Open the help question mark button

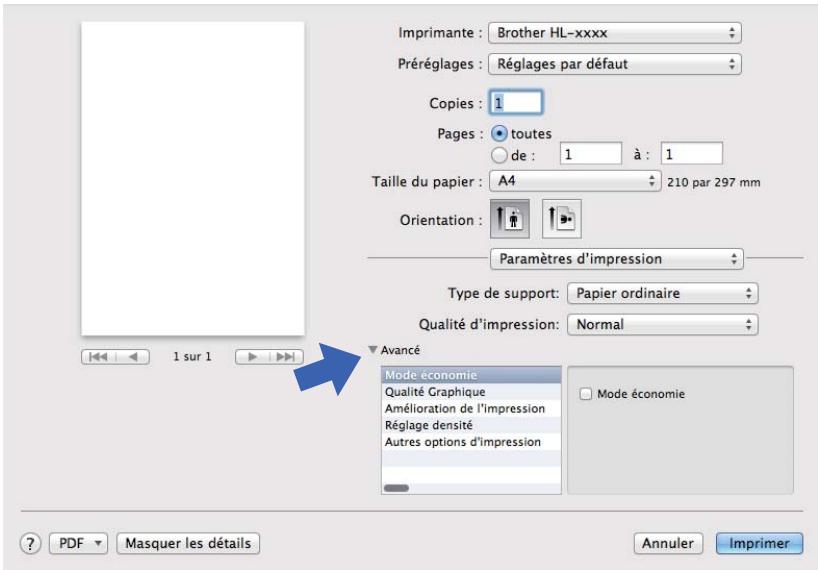(x=30, y=543)
